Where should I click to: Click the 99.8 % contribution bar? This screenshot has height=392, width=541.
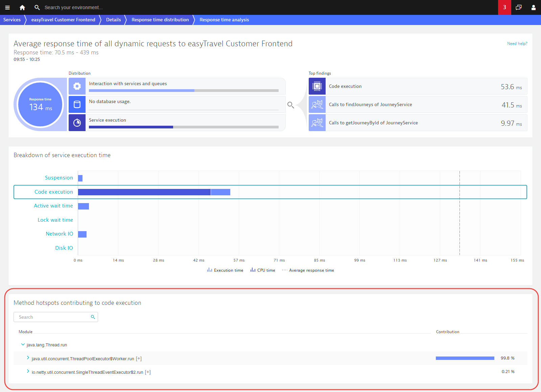pos(465,358)
